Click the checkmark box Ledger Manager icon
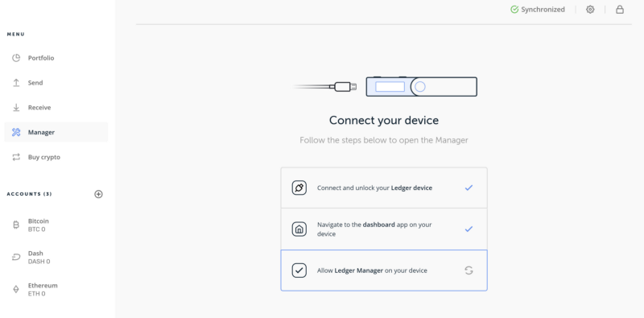This screenshot has height=318, width=644. pos(299,271)
